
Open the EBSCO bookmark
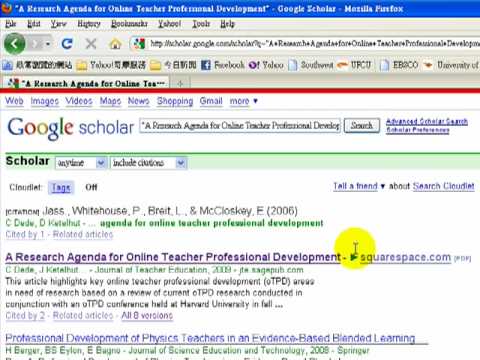point(399,65)
